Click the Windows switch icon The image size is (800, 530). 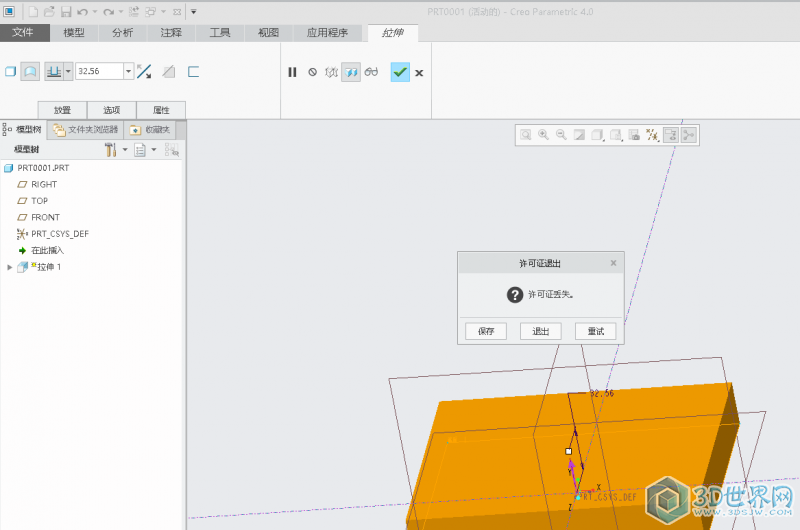click(150, 11)
